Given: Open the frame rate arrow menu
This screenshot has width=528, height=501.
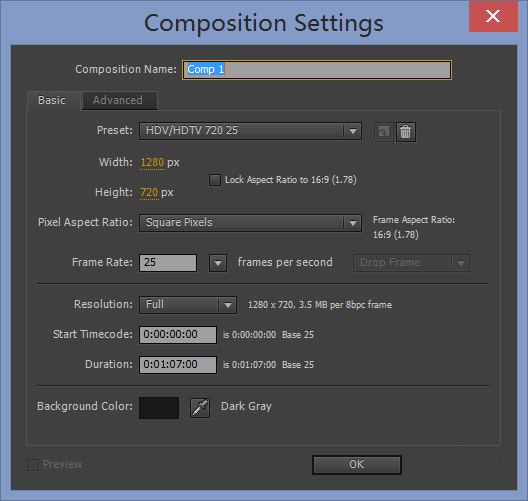Looking at the screenshot, I should pos(218,263).
